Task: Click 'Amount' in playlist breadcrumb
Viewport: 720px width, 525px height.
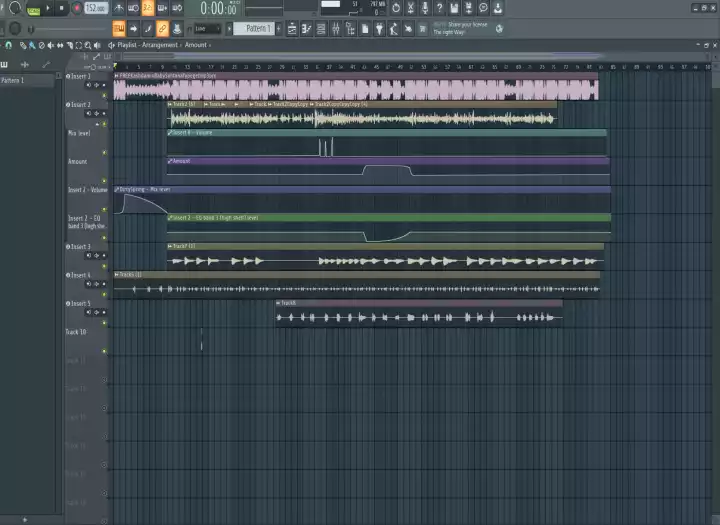Action: click(196, 45)
